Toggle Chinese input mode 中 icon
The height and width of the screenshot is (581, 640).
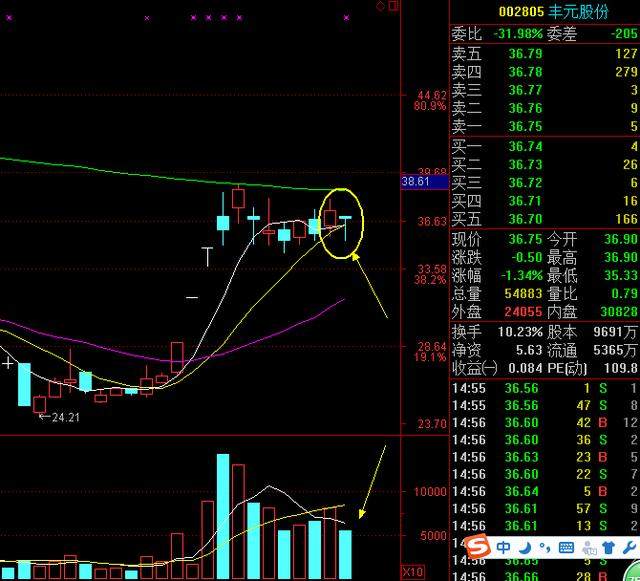coord(504,547)
